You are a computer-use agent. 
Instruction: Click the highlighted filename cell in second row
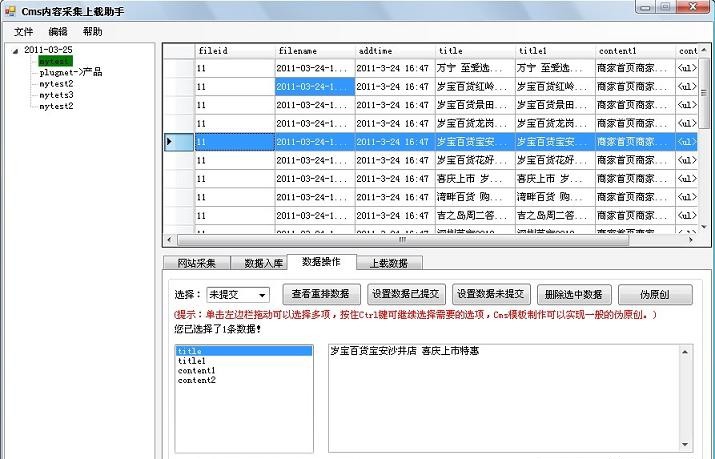315,87
